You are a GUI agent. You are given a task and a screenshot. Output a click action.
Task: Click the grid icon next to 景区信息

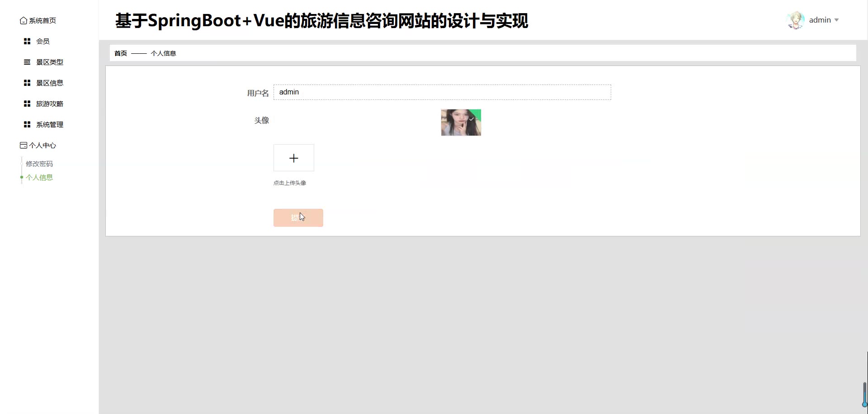(x=27, y=83)
